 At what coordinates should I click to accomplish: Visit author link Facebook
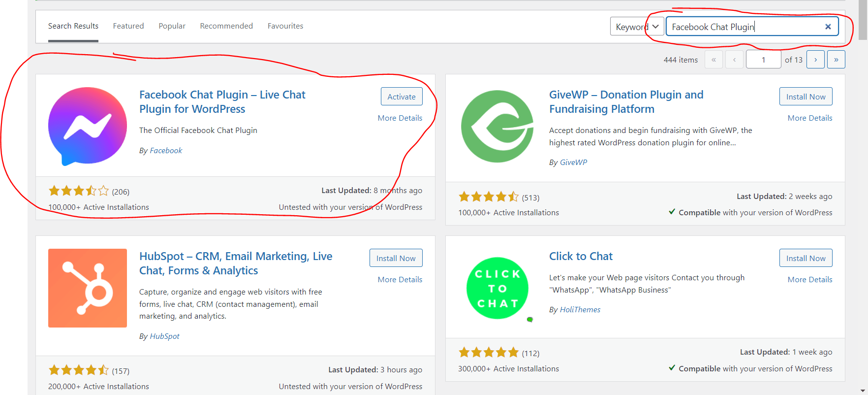166,151
